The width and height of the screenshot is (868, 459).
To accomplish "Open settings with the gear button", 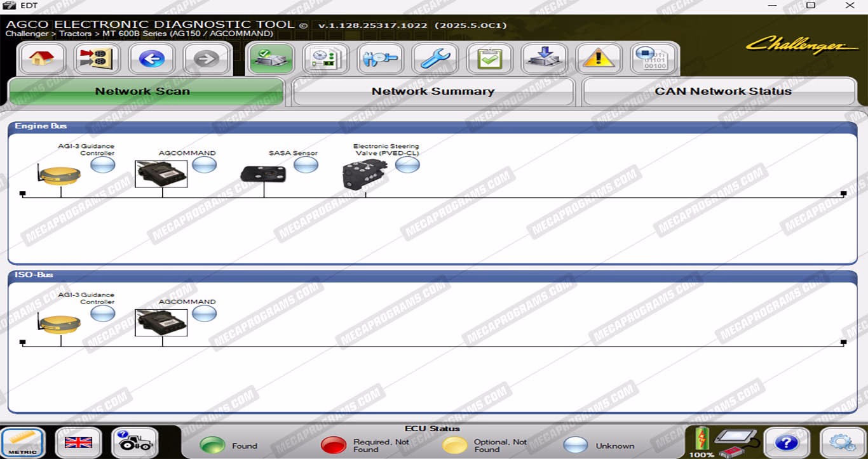I will tap(842, 442).
